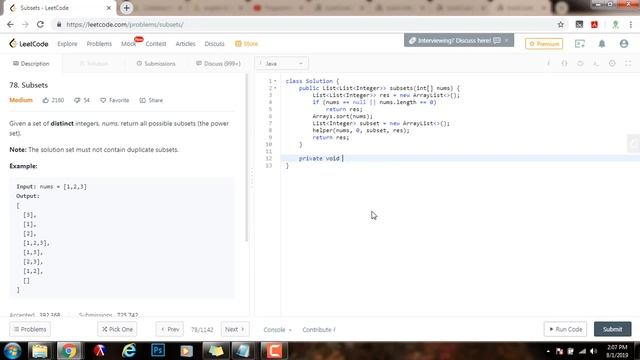Reload the browser page
Image resolution: width=640 pixels, height=360 pixels.
40,24
